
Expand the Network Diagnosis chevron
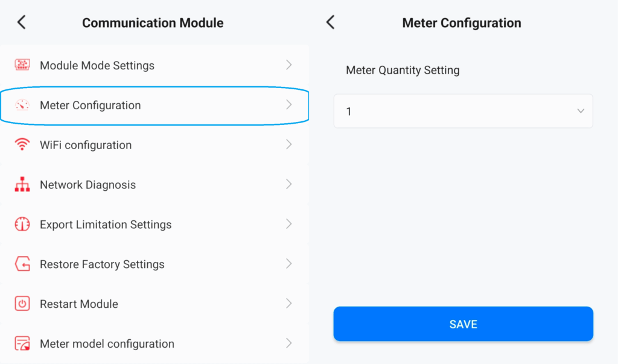click(289, 185)
